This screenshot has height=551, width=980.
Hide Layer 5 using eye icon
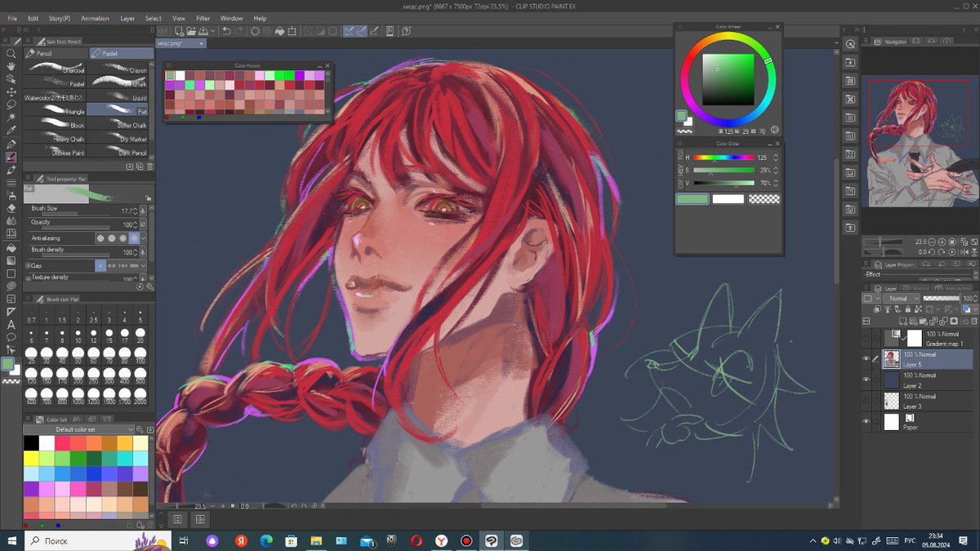click(x=866, y=359)
